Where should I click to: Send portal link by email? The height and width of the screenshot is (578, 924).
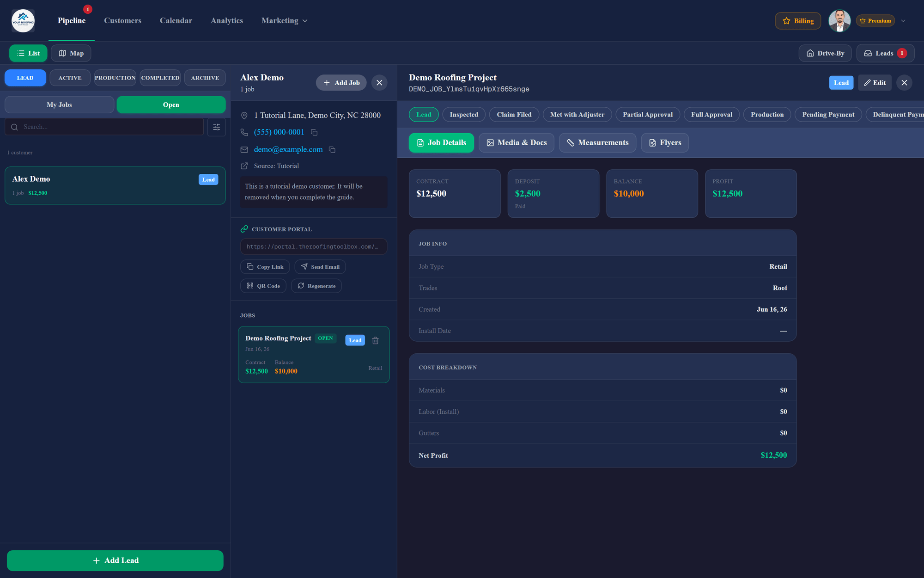click(320, 267)
